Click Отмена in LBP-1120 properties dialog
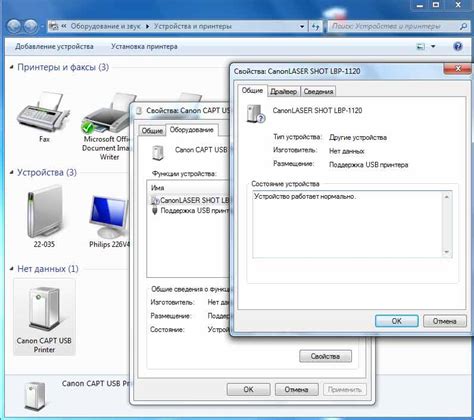This screenshot has width=474, height=420. (445, 321)
